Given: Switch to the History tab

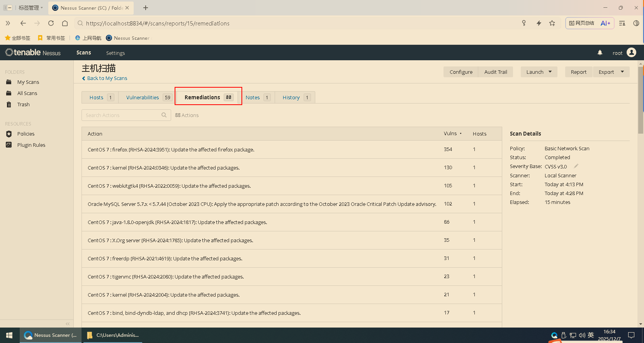Looking at the screenshot, I should click(x=291, y=97).
